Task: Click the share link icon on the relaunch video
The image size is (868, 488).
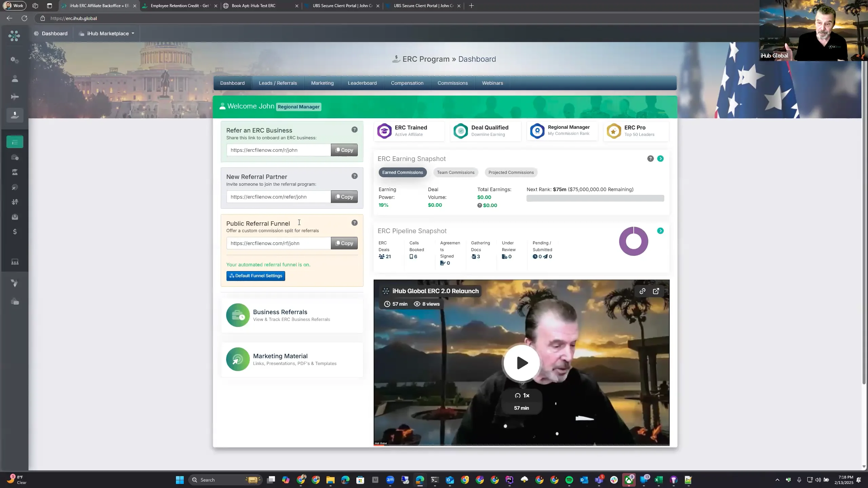Action: (x=642, y=291)
